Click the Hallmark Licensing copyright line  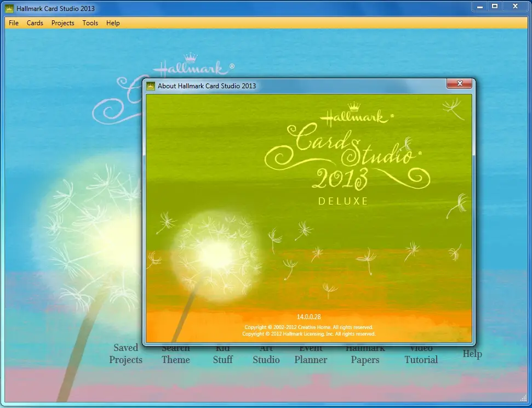pos(309,334)
